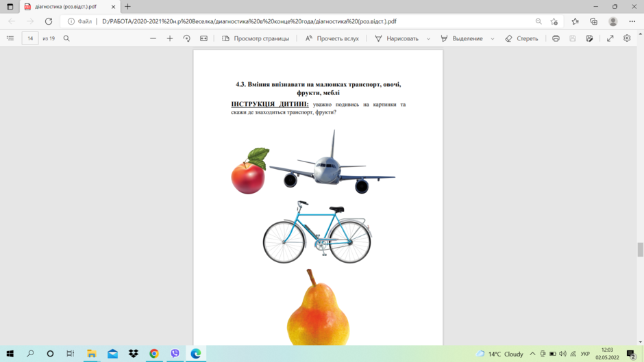Open the volume control
The height and width of the screenshot is (362, 644).
[562, 354]
